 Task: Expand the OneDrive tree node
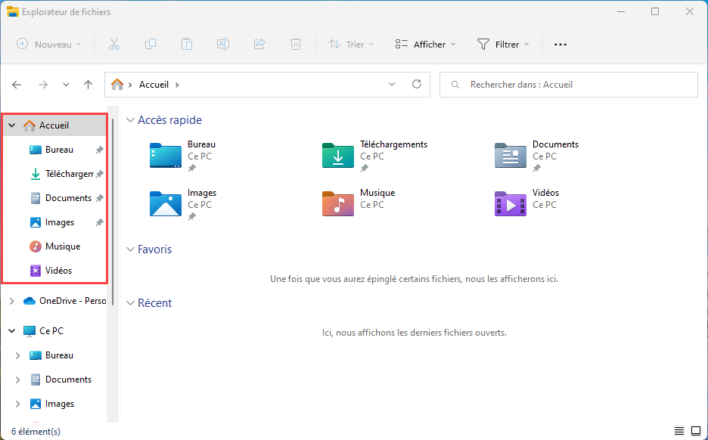coord(11,300)
